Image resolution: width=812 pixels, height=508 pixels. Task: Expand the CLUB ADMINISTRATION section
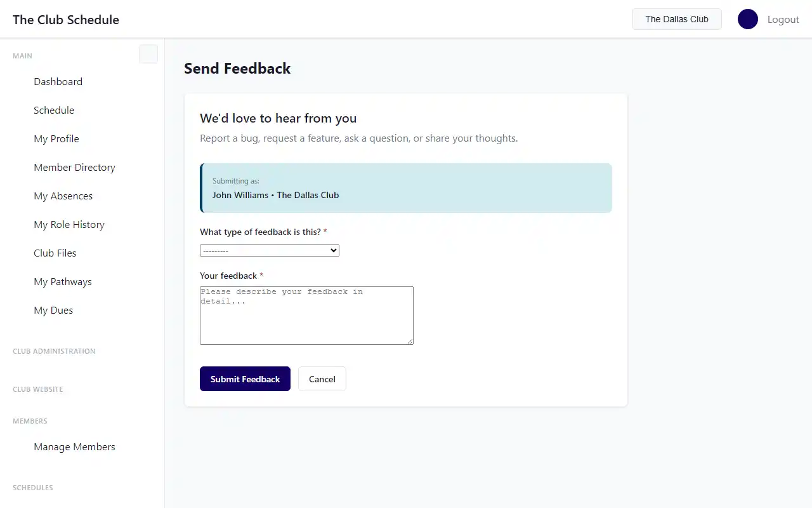[54, 351]
